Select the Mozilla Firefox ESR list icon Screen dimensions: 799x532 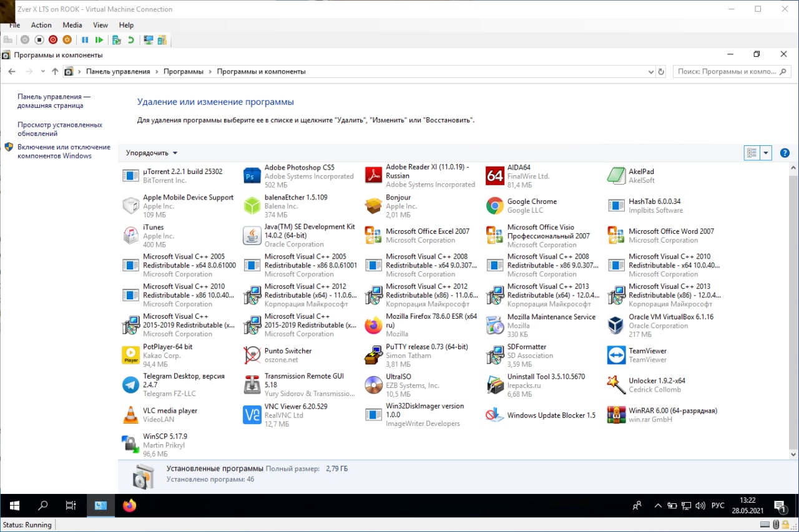coord(373,326)
